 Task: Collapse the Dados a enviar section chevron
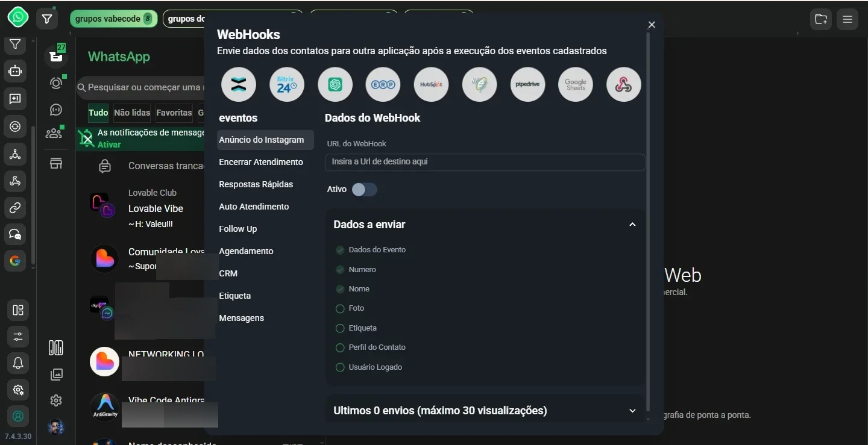(632, 225)
